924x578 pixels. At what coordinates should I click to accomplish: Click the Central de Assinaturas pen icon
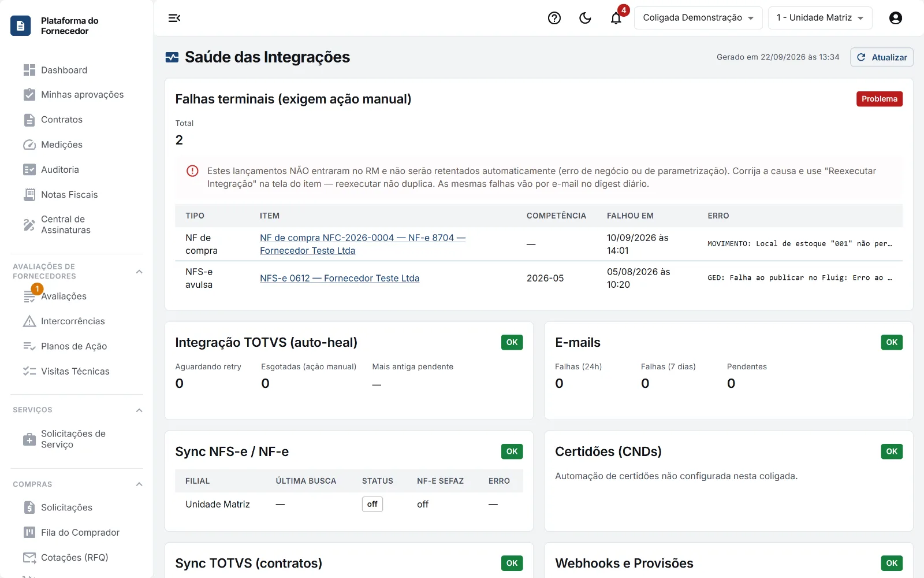click(29, 225)
